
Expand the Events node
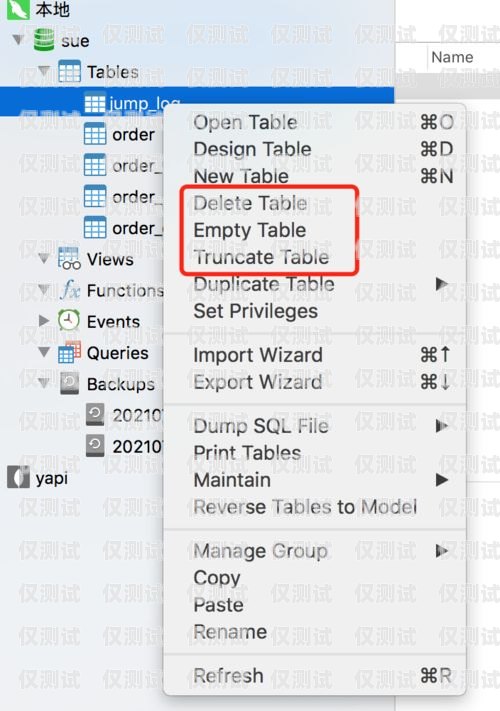(x=44, y=321)
